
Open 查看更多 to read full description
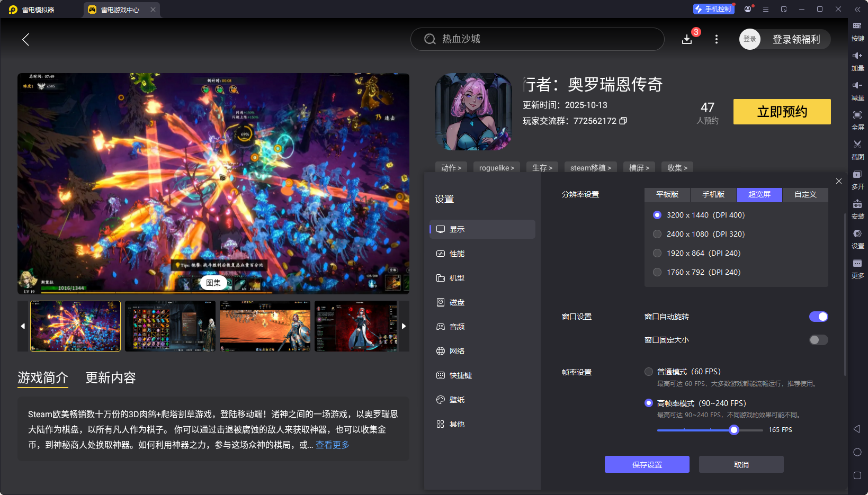[332, 445]
